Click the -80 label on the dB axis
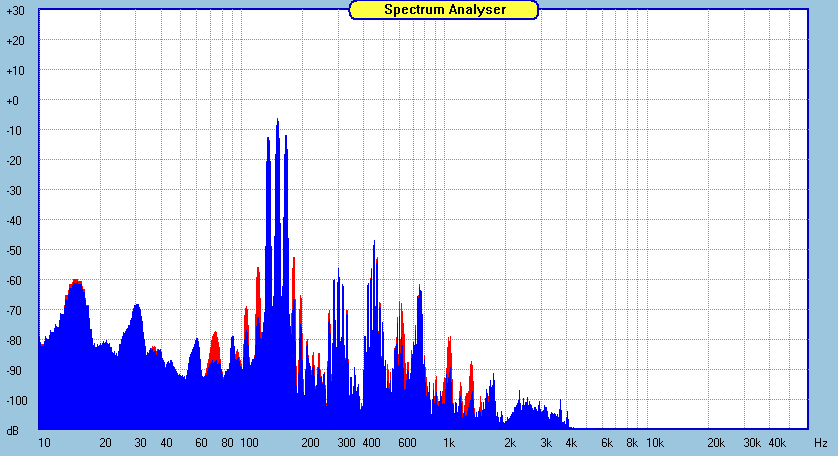 [14, 341]
